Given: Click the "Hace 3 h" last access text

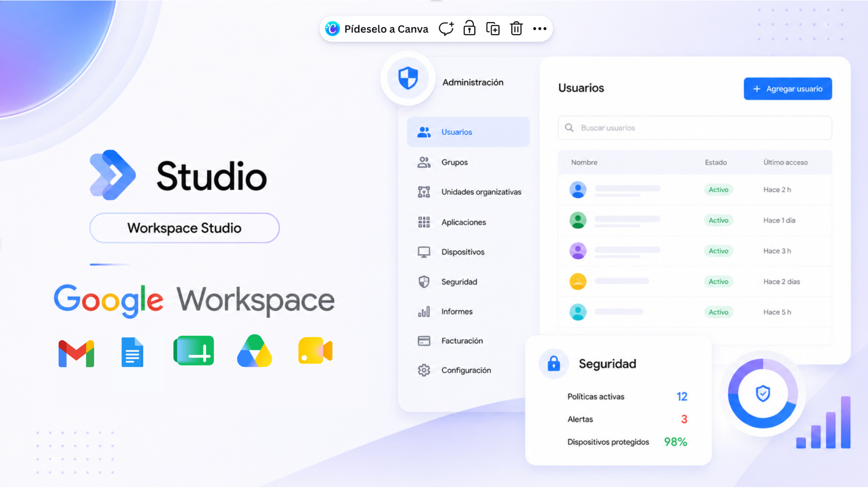Looking at the screenshot, I should point(777,251).
